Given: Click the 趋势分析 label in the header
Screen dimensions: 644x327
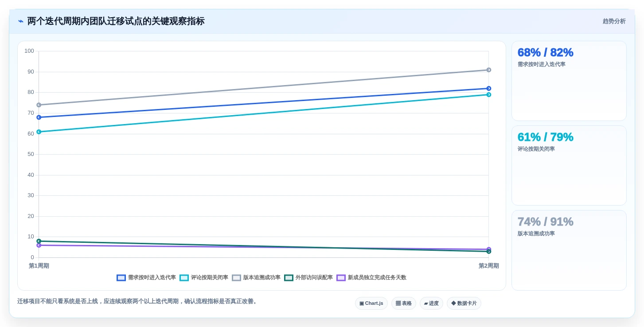Looking at the screenshot, I should pyautogui.click(x=614, y=21).
